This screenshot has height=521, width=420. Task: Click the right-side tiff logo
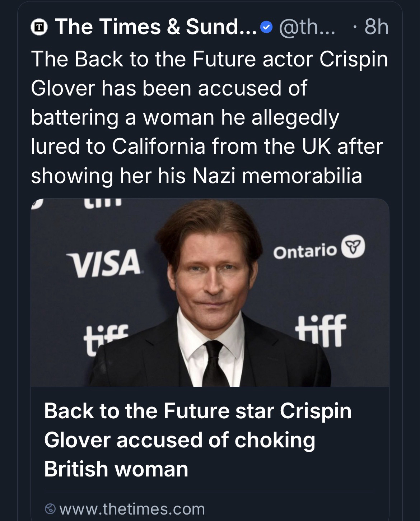coord(321,332)
